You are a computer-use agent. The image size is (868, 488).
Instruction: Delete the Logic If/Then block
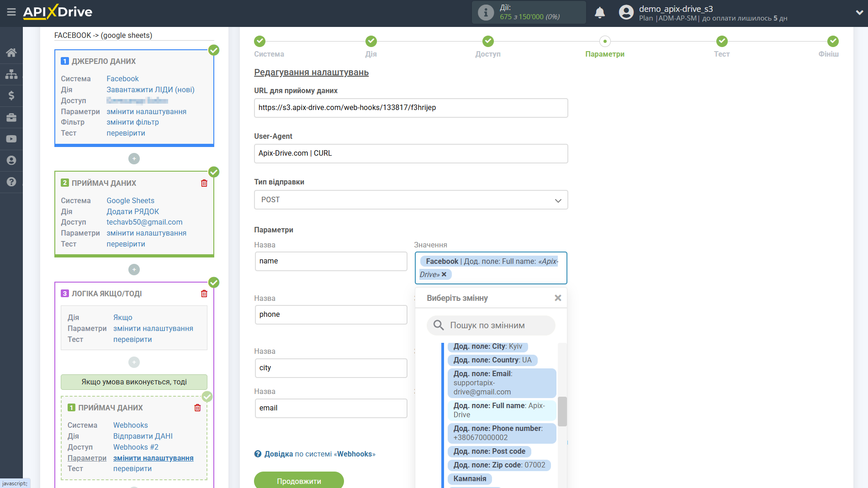click(x=204, y=294)
